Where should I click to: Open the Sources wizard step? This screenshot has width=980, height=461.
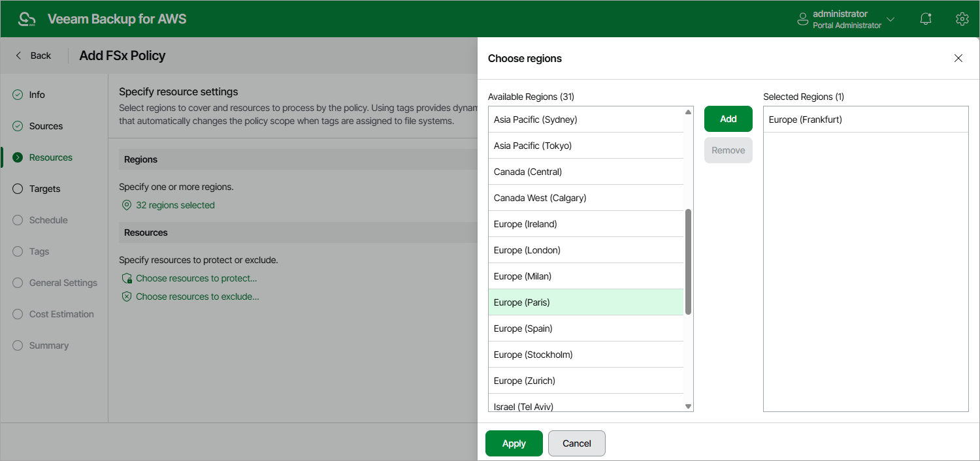click(46, 126)
